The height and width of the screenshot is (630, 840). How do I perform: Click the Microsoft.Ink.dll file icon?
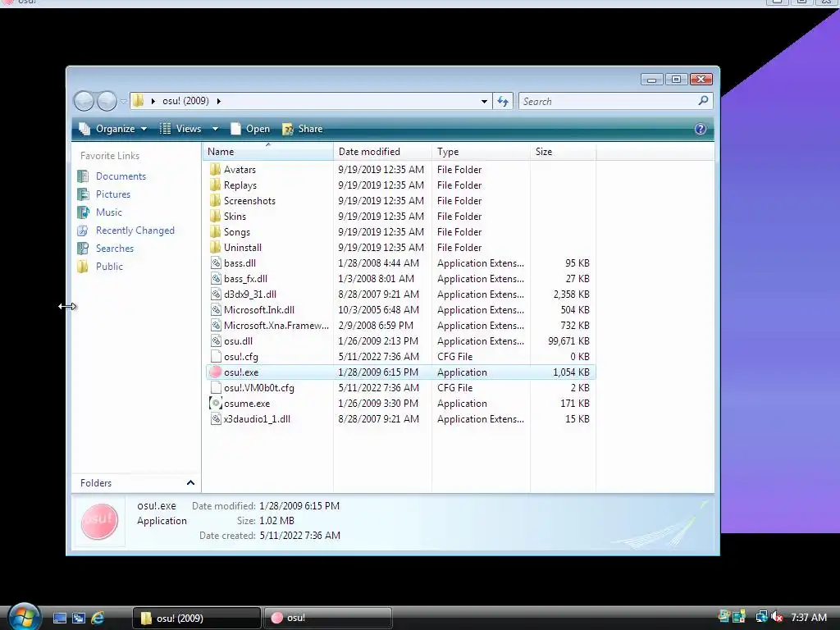point(216,309)
